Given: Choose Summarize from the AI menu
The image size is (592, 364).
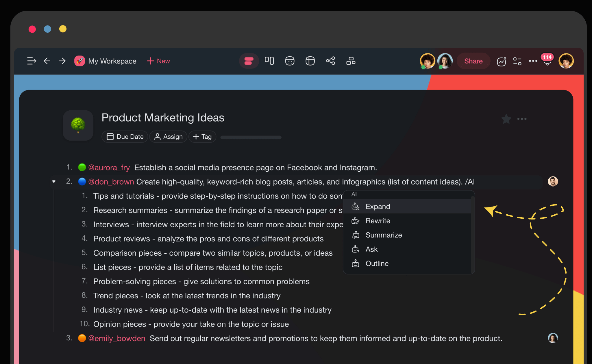Looking at the screenshot, I should [407, 235].
